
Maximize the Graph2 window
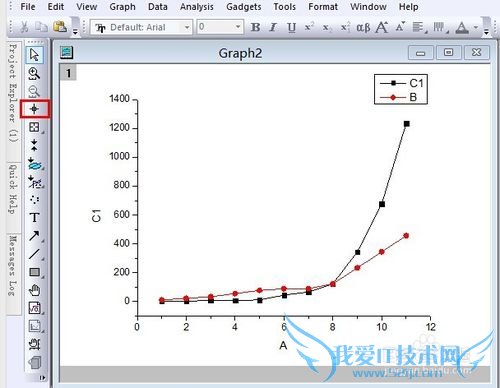point(449,53)
